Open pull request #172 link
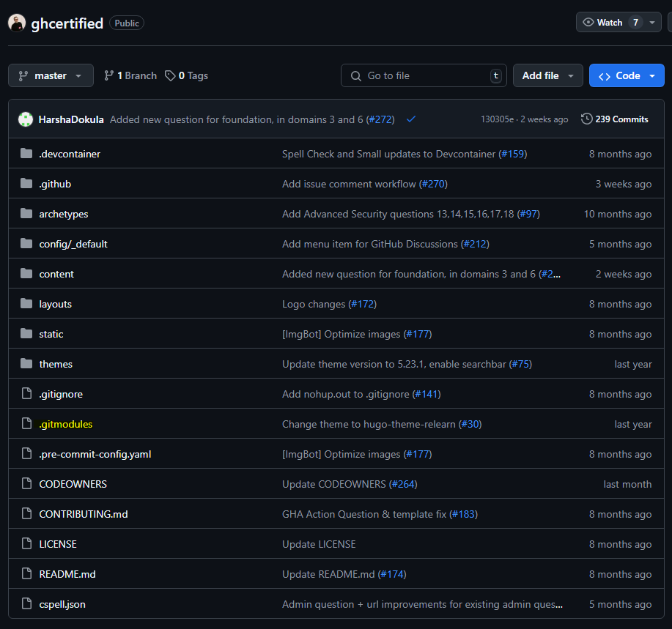Image resolution: width=672 pixels, height=629 pixels. [363, 304]
